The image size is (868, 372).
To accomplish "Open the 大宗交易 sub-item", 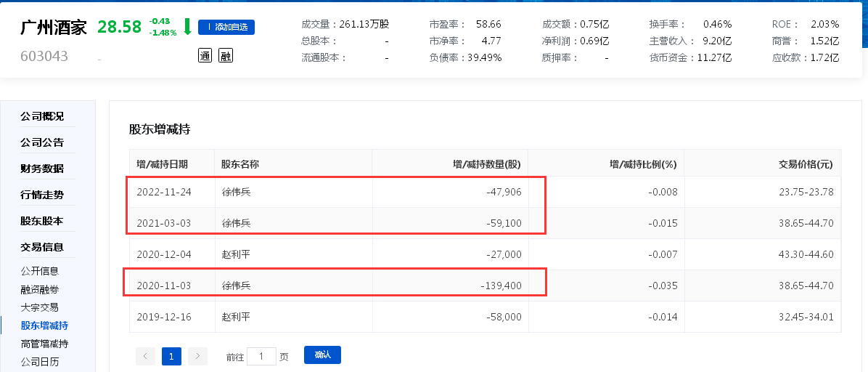I will pos(40,307).
